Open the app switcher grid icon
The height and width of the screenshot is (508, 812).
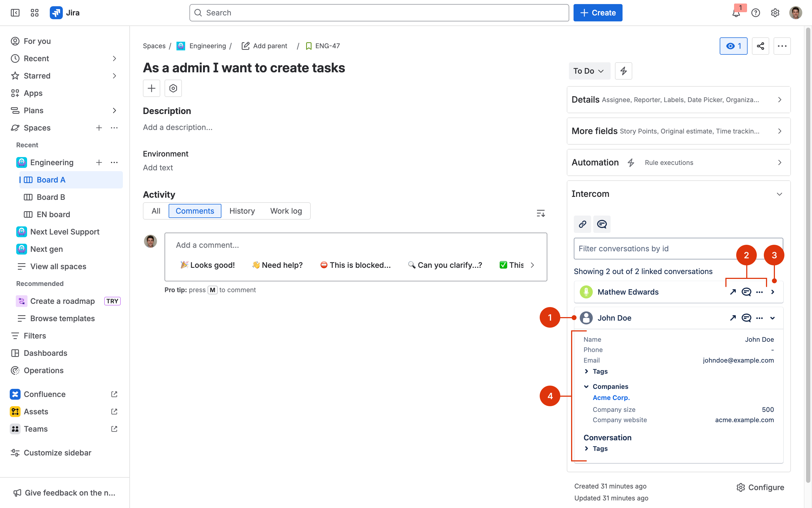(35, 13)
